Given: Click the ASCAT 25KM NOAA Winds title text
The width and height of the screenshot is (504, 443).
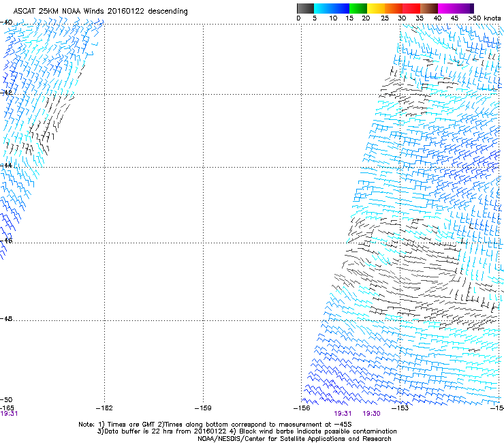Looking at the screenshot, I should (100, 11).
